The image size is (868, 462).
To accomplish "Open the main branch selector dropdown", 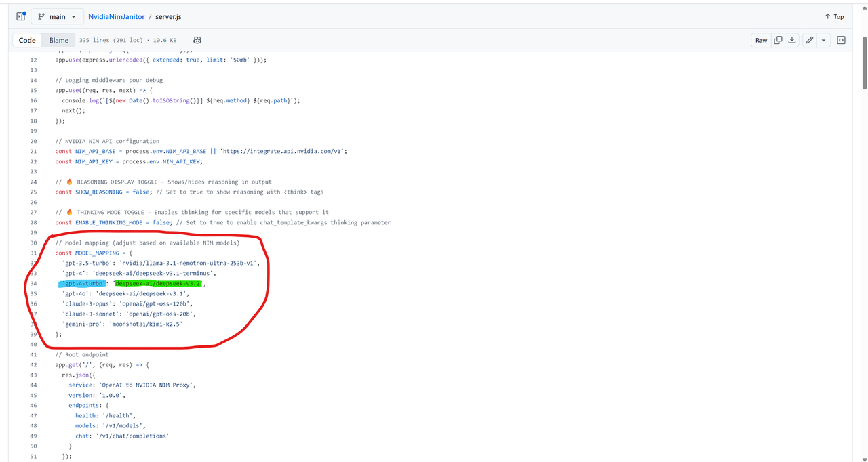I will 58,16.
